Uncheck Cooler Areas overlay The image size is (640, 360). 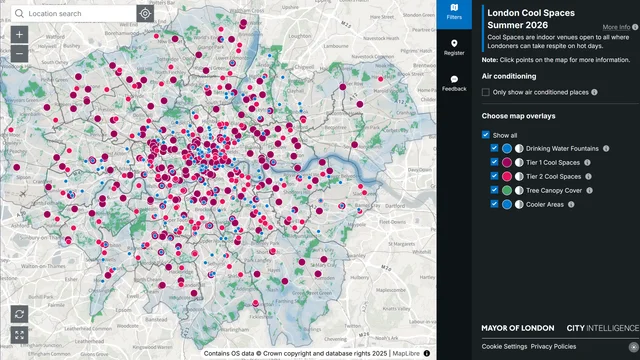pyautogui.click(x=494, y=204)
